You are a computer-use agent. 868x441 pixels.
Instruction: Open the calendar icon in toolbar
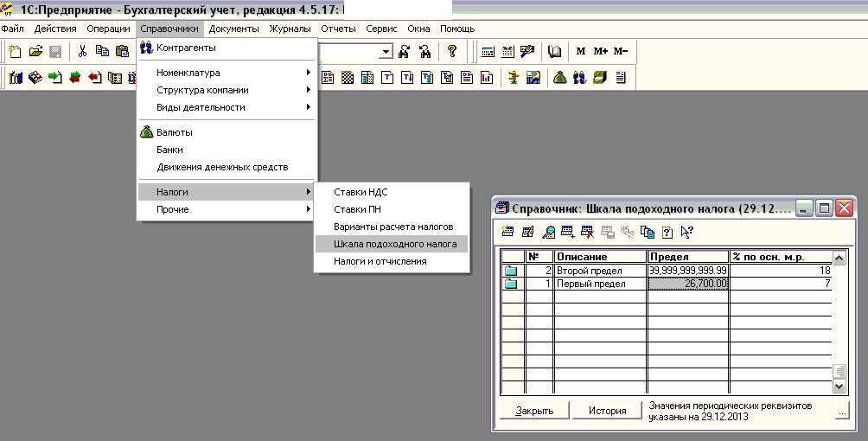click(507, 52)
